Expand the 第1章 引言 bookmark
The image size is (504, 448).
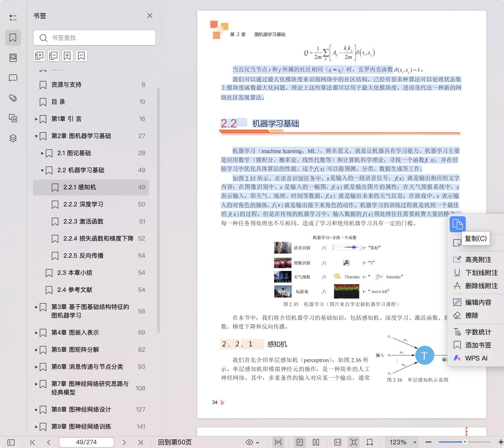click(36, 119)
